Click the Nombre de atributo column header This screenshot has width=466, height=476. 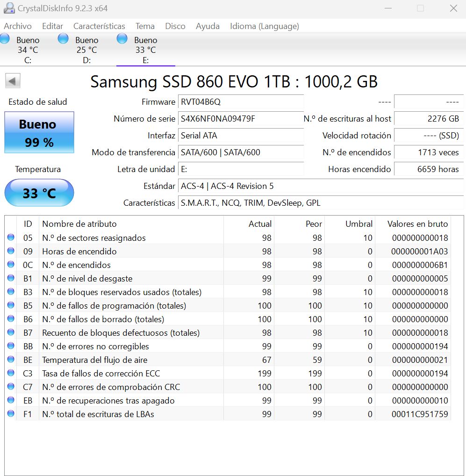point(131,224)
